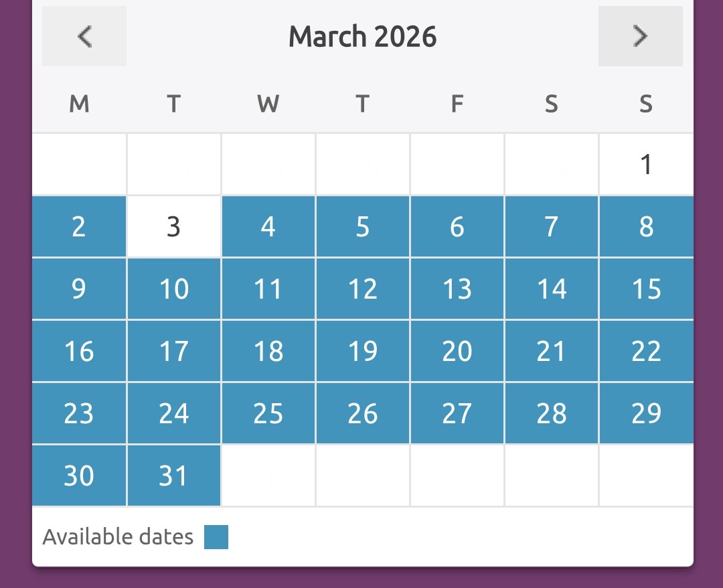Screen dimensions: 723x588
Task: Select Thursday March 19
Action: 363,352
